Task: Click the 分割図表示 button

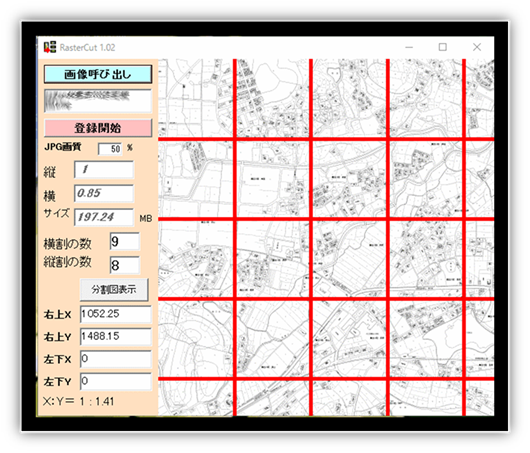Action: click(x=114, y=289)
